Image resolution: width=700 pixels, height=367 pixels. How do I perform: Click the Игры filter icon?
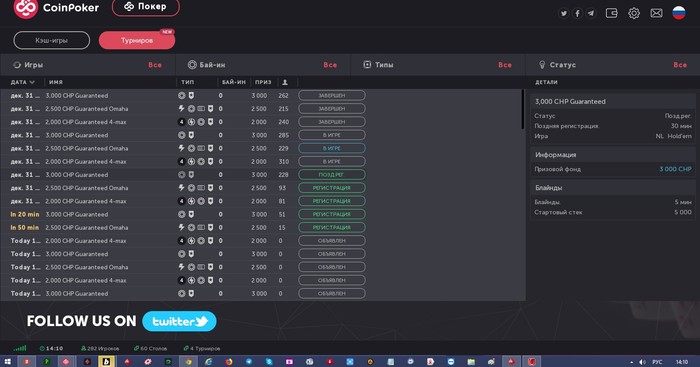17,65
